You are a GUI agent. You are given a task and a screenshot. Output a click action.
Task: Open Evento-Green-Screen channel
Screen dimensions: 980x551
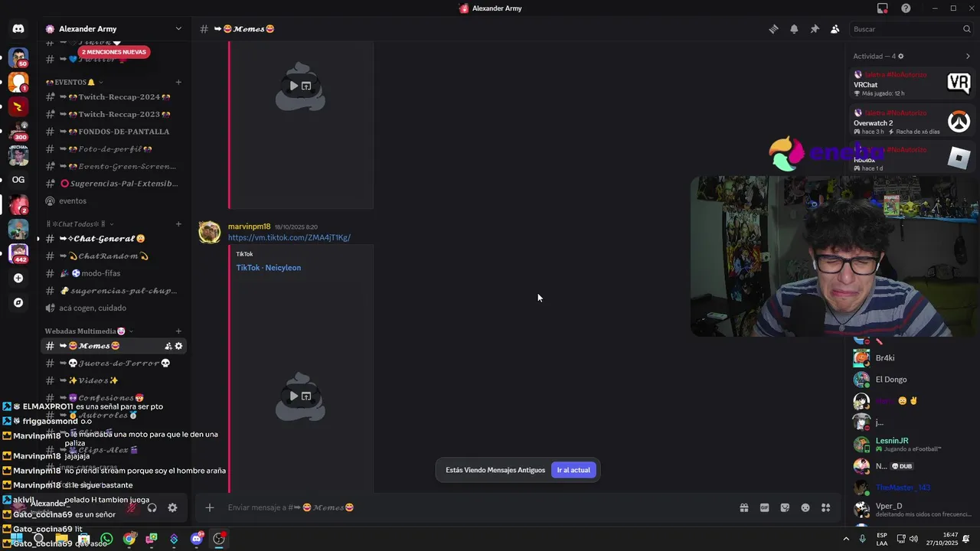[x=113, y=166]
